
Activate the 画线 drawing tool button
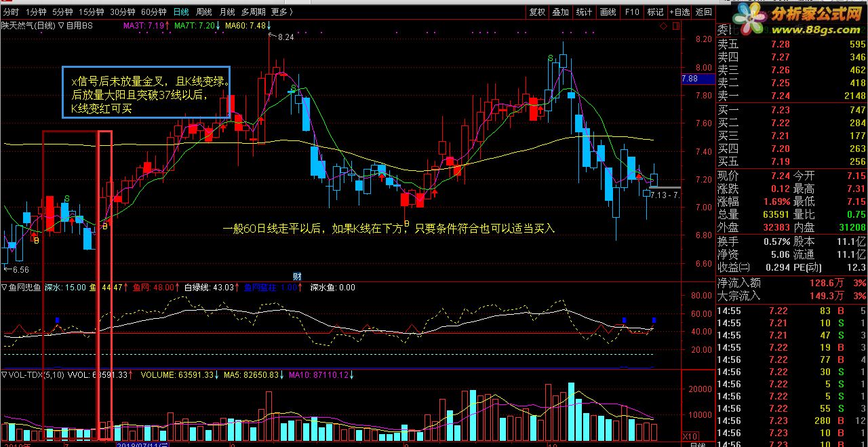click(x=608, y=12)
